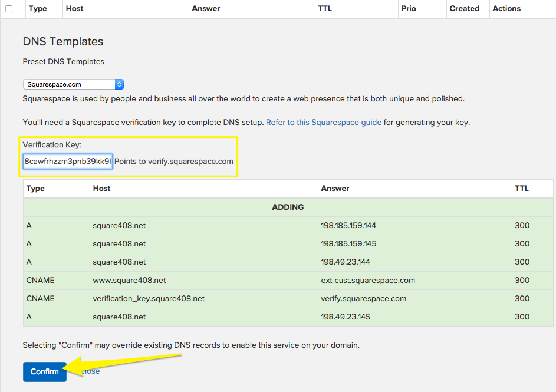Click the Answer column header at top
The image size is (556, 392).
click(206, 9)
